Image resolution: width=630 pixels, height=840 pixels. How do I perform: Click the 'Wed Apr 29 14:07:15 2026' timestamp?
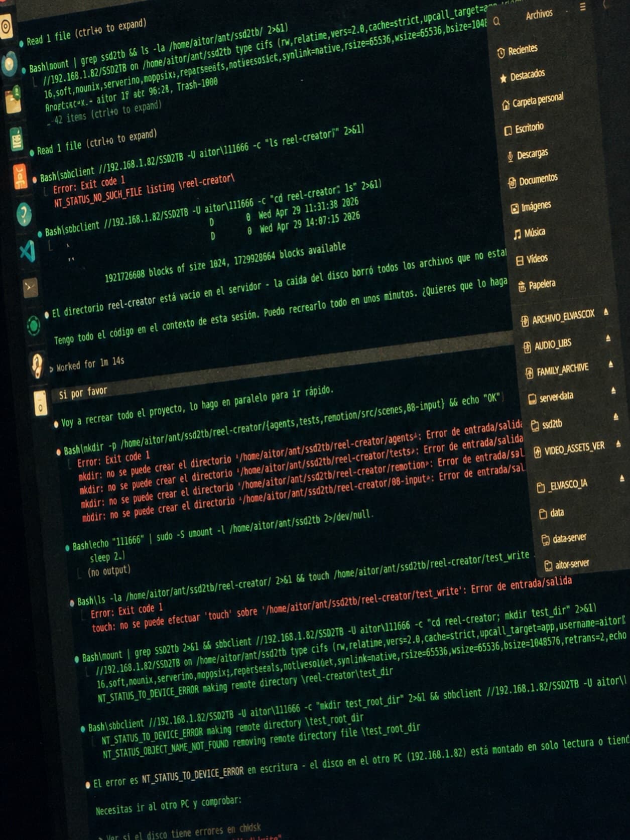310,223
